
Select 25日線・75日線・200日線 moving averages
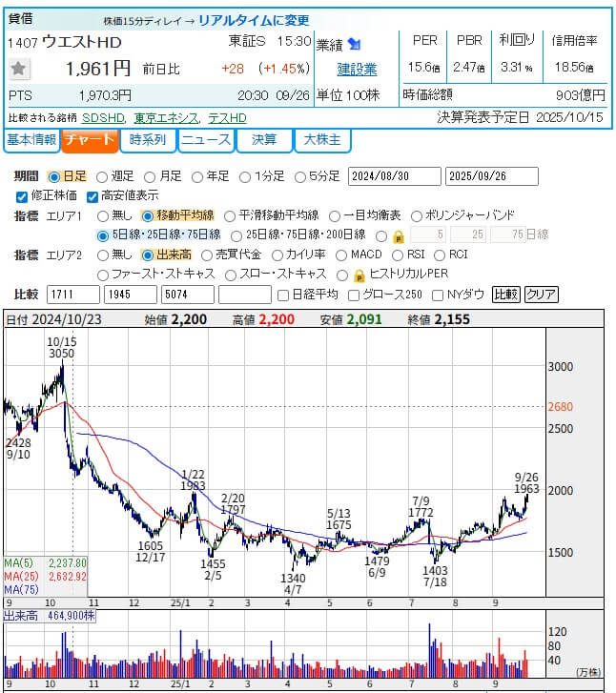(x=236, y=235)
